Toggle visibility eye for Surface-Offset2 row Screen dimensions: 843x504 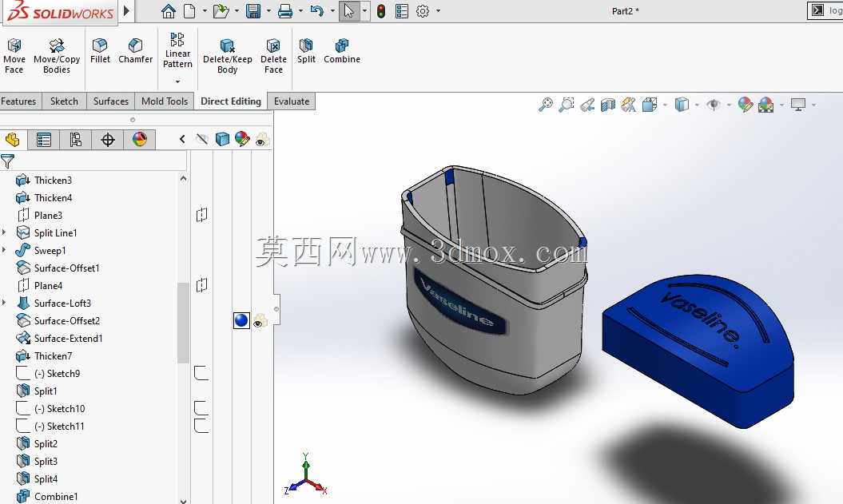pyautogui.click(x=260, y=321)
